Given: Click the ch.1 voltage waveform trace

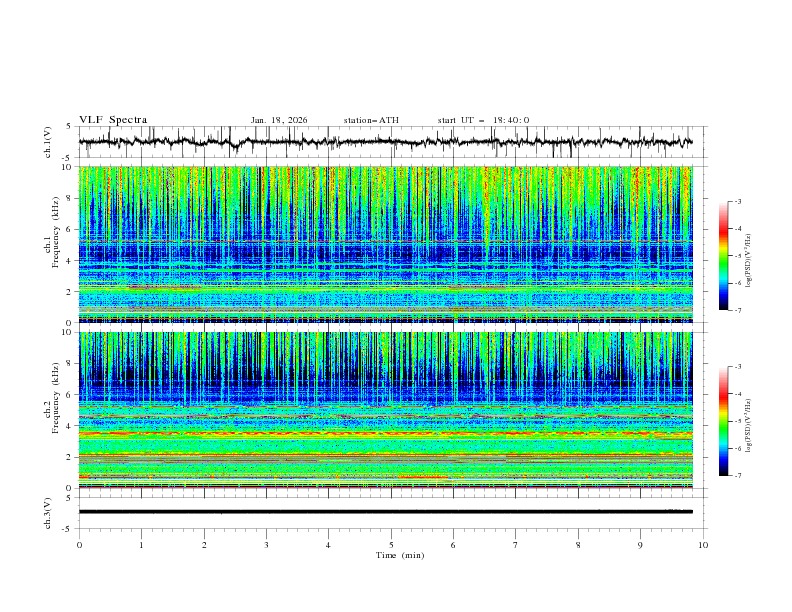Looking at the screenshot, I should 385,142.
